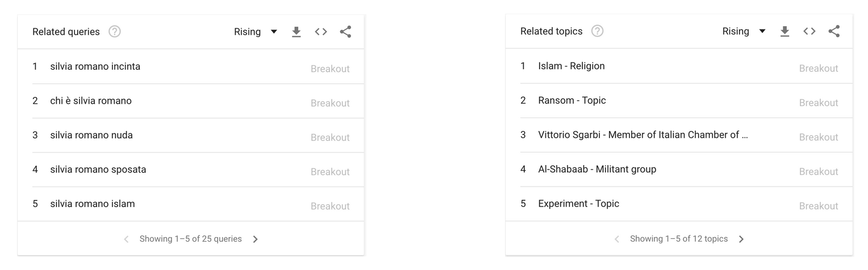This screenshot has height=270, width=868.
Task: Download the Related queries data as CSV
Action: 296,32
